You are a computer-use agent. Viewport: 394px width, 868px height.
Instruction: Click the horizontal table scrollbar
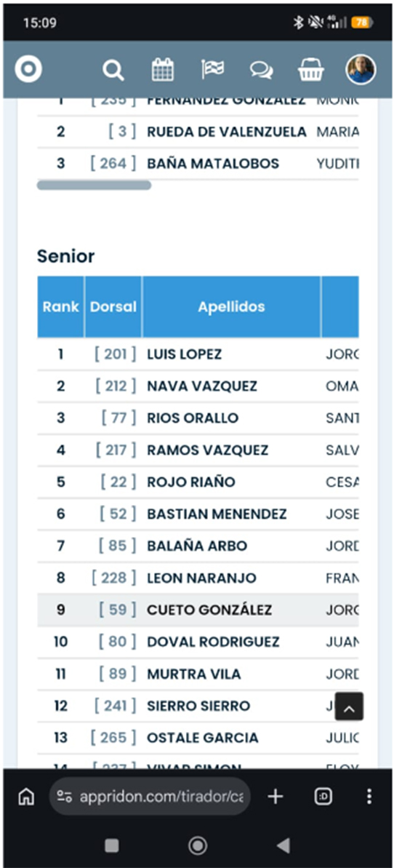(x=94, y=186)
